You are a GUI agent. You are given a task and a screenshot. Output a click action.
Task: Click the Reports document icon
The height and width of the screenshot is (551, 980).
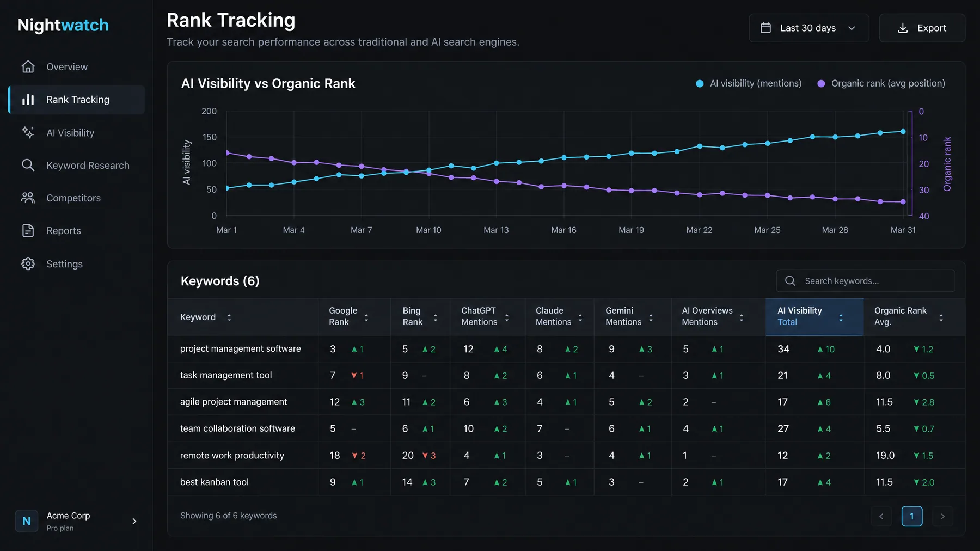28,230
